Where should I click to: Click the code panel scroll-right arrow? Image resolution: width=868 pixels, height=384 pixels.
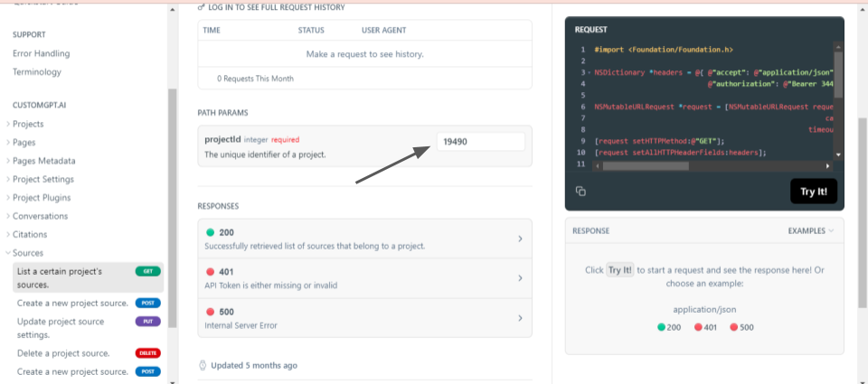pos(827,166)
